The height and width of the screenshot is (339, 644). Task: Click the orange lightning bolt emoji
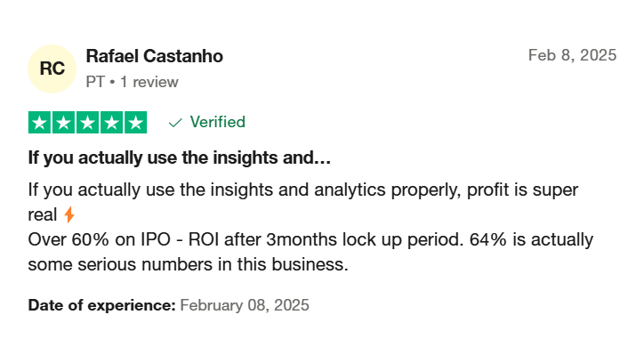coord(69,214)
